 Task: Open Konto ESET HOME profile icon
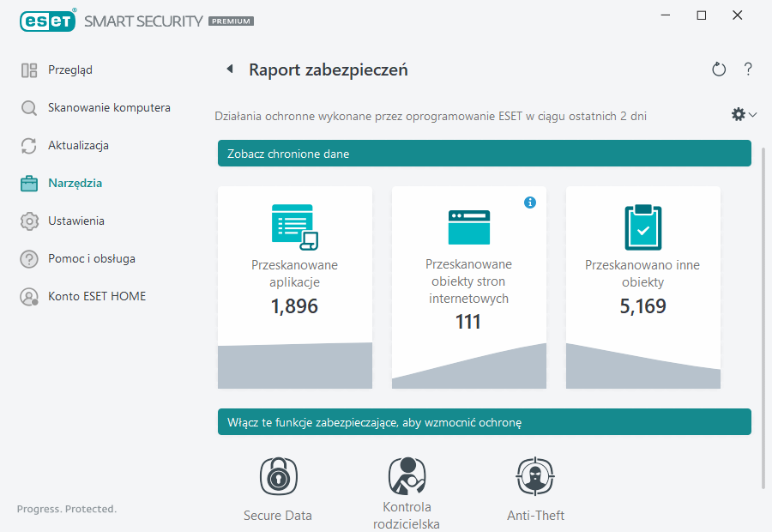tap(29, 296)
